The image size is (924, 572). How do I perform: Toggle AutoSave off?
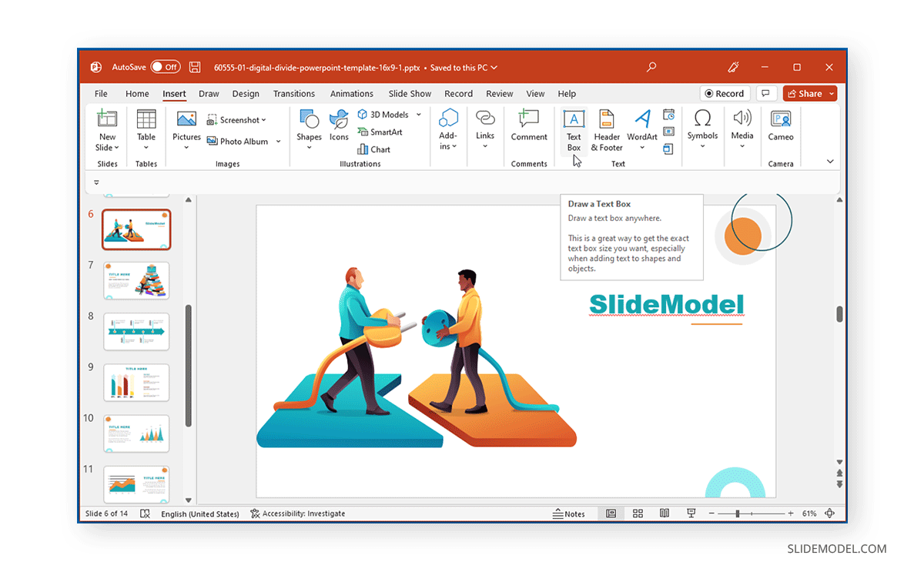[x=166, y=67]
